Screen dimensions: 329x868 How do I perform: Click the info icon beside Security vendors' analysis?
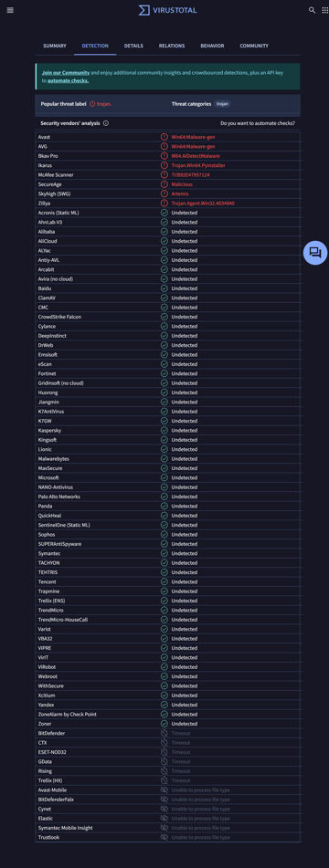(x=106, y=123)
